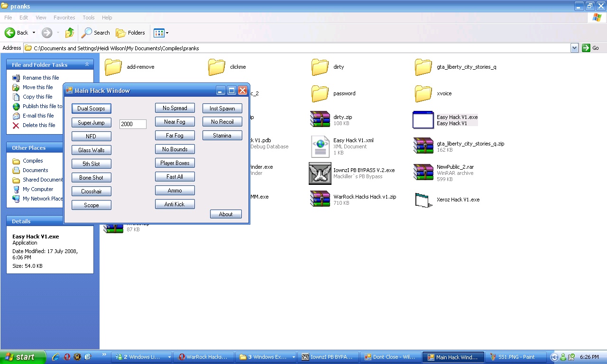Click the 5th Slot button

click(92, 164)
